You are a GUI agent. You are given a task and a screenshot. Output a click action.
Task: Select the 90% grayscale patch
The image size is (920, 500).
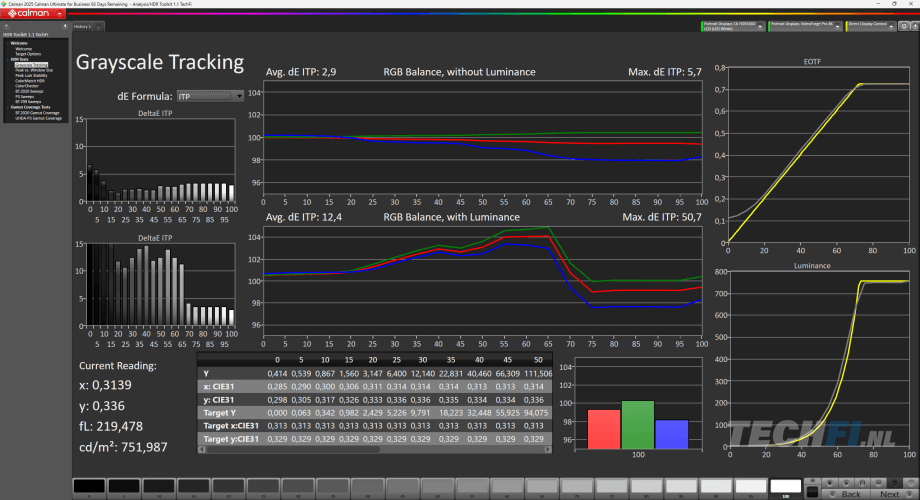[716, 486]
